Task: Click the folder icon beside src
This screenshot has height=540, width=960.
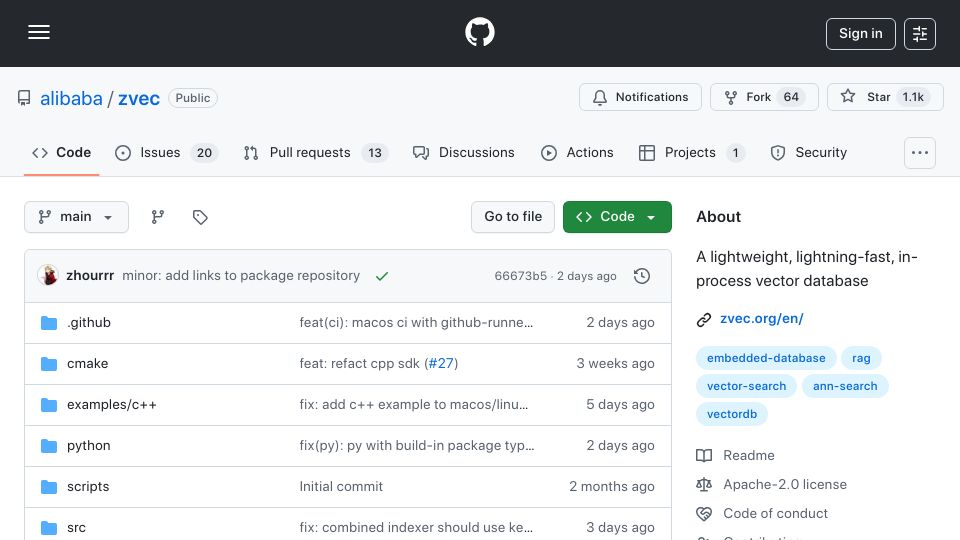Action: (49, 528)
